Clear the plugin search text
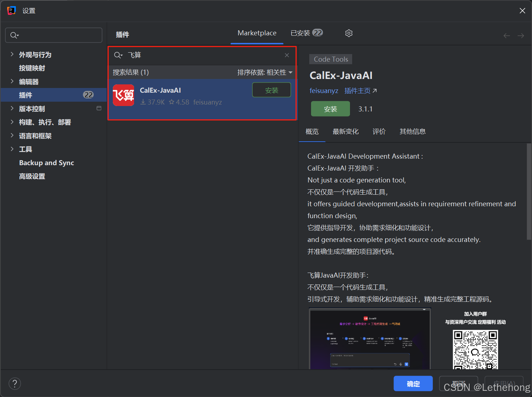The width and height of the screenshot is (532, 397). point(287,55)
